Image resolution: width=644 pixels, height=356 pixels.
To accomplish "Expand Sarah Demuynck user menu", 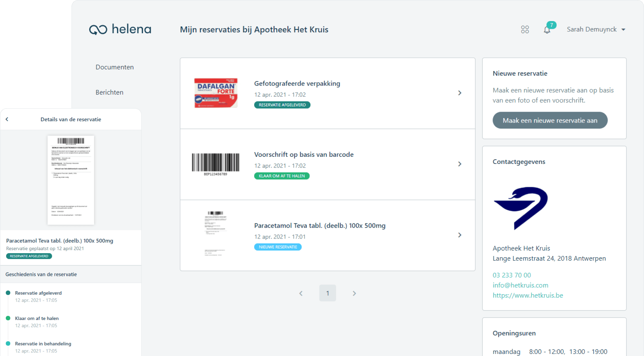I will tap(596, 30).
